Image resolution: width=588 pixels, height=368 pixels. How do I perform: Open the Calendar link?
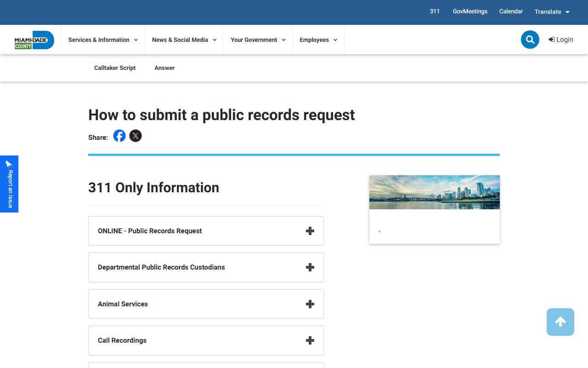coord(511,11)
